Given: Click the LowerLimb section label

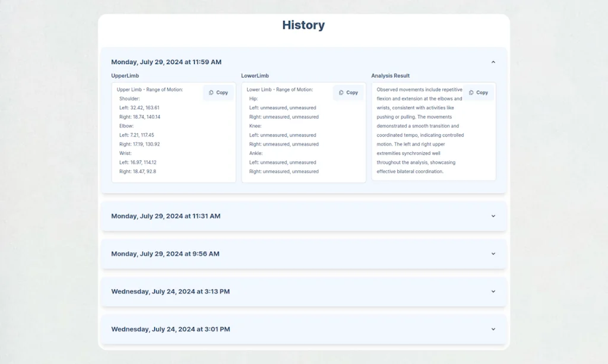Looking at the screenshot, I should point(255,76).
